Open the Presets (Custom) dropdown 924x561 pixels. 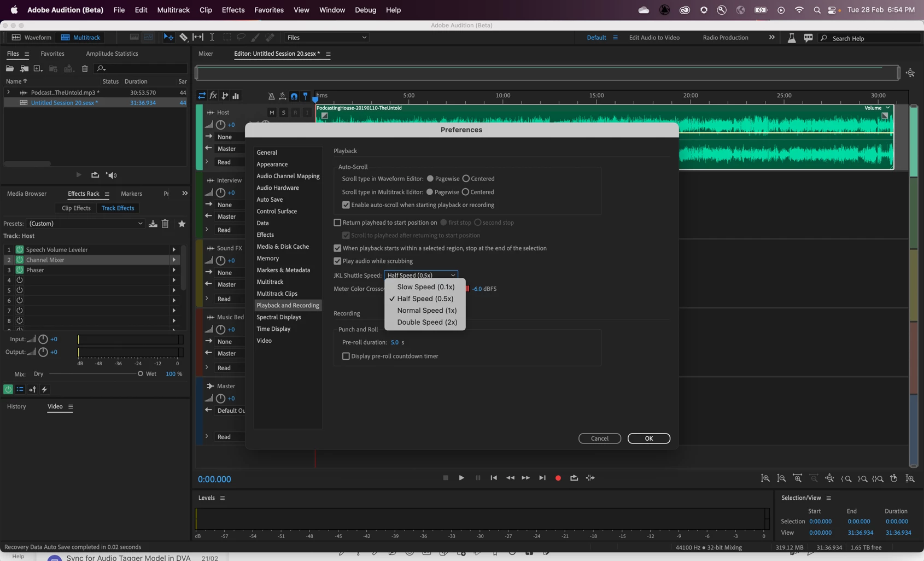tap(86, 224)
